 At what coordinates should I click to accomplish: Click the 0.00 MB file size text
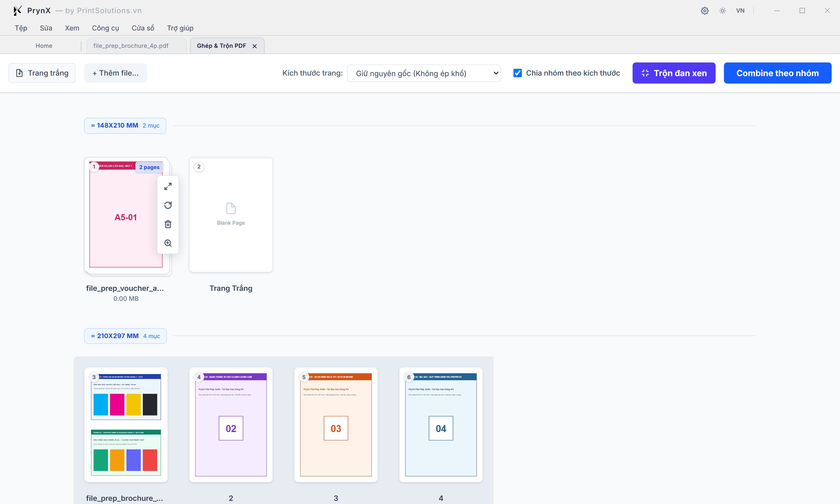(x=126, y=298)
